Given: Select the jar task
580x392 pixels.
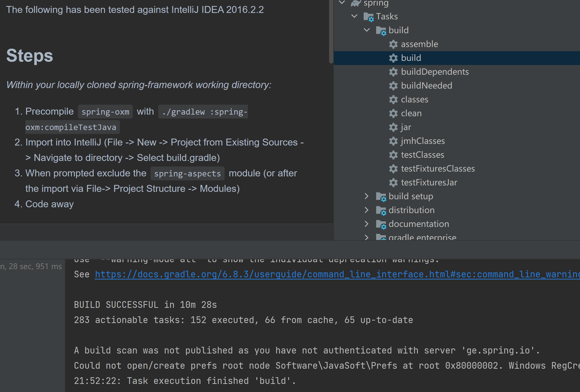Looking at the screenshot, I should pos(406,127).
